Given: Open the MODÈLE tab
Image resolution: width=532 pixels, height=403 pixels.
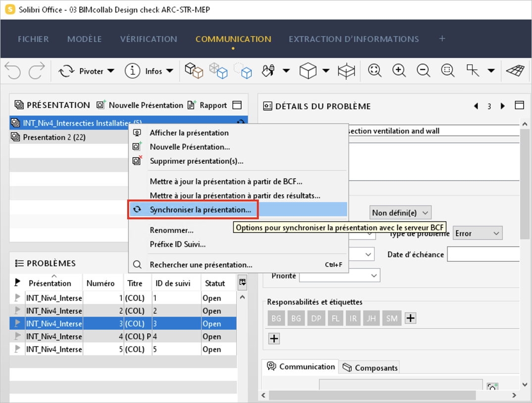Looking at the screenshot, I should coord(85,39).
